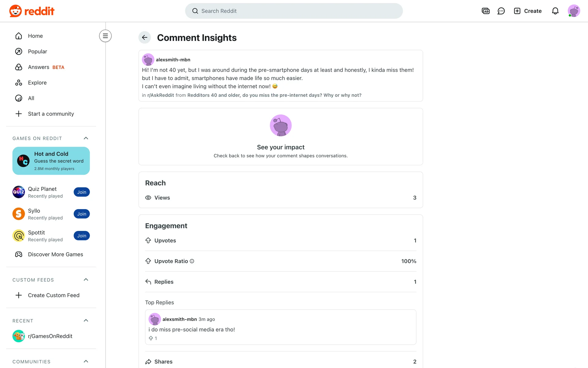Open the advertise icon in top bar

pyautogui.click(x=485, y=11)
